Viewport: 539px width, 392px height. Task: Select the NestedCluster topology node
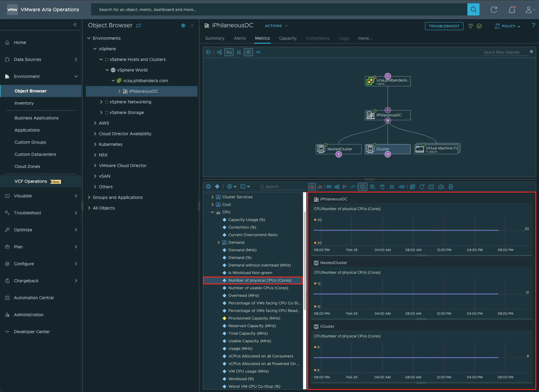tap(339, 149)
